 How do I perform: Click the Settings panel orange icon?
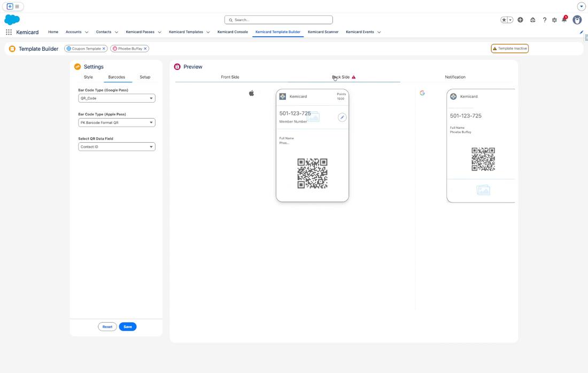pos(78,67)
